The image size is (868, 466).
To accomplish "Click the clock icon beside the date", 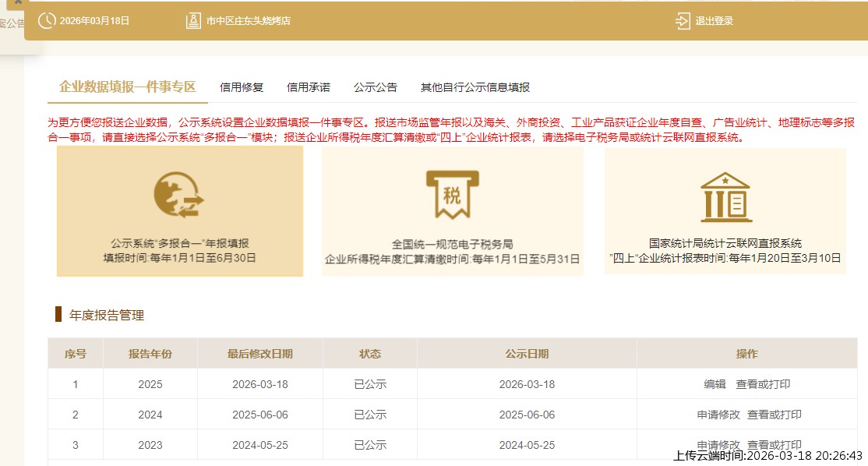I will (x=48, y=21).
